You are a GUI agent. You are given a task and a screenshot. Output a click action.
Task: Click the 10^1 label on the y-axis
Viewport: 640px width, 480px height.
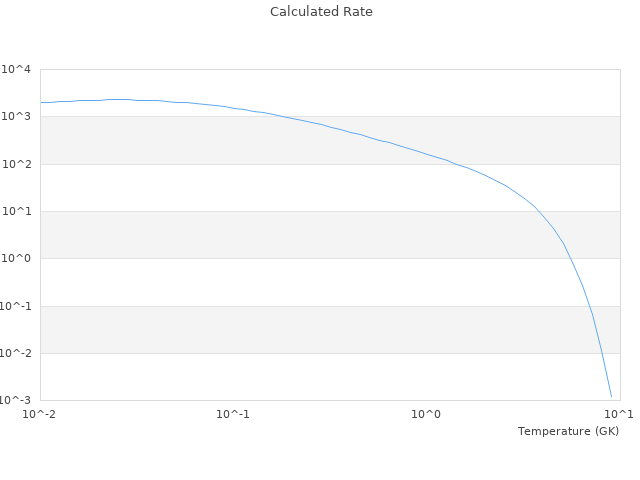pyautogui.click(x=17, y=211)
